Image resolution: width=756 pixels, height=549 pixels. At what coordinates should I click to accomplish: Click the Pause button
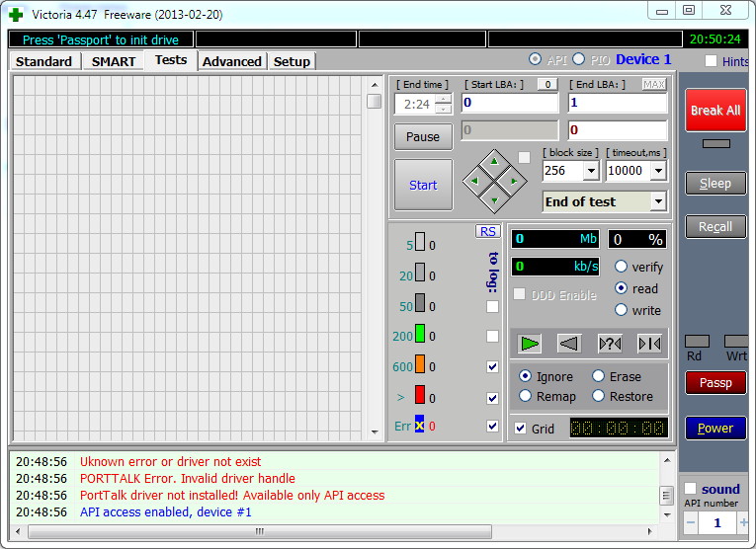(x=423, y=137)
